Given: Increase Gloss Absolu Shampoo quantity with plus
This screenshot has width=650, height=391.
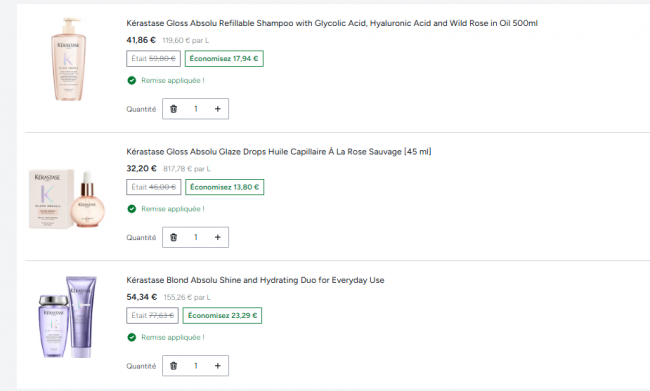Looking at the screenshot, I should (x=218, y=109).
